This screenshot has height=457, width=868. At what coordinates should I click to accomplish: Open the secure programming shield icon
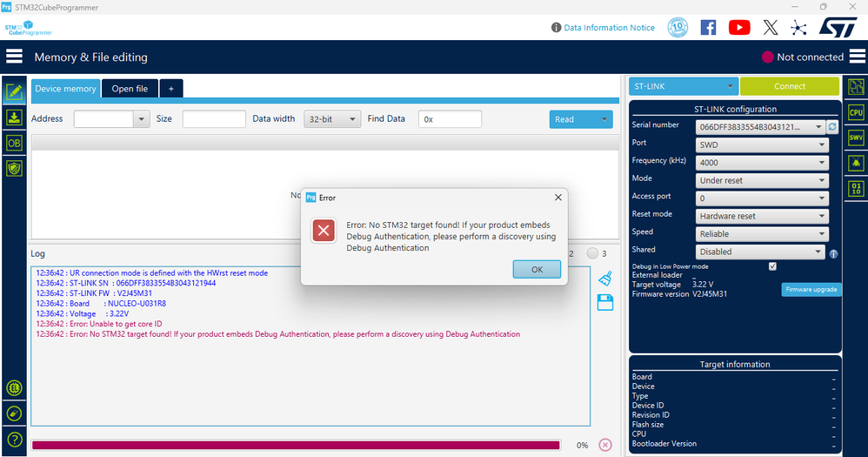15,168
